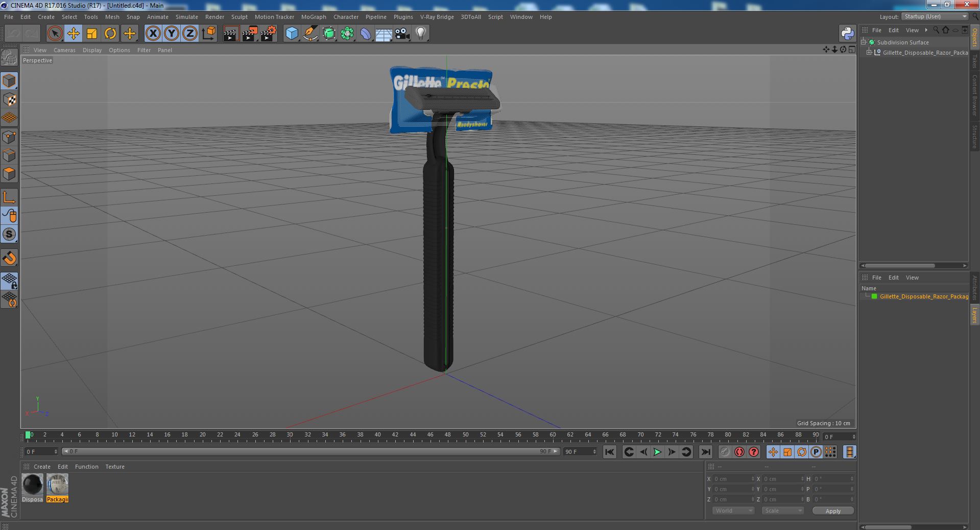Add a Camera object
The width and height of the screenshot is (980, 530).
(x=402, y=34)
